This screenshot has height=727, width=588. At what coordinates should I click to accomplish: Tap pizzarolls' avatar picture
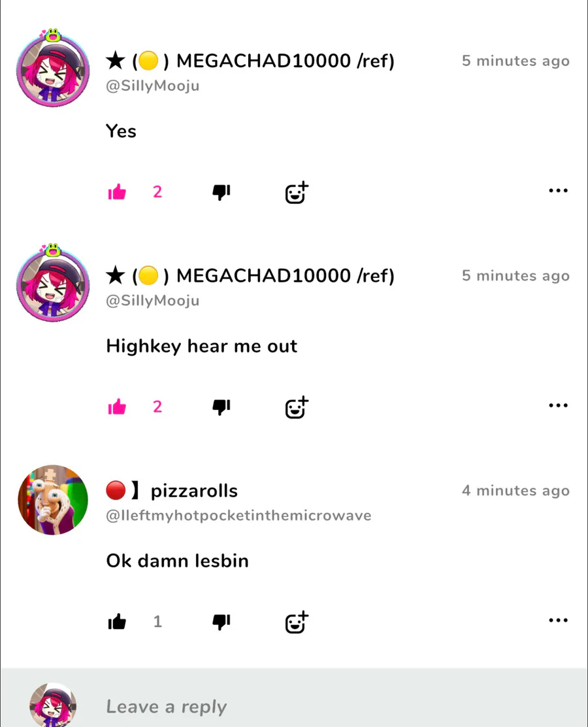(x=53, y=499)
